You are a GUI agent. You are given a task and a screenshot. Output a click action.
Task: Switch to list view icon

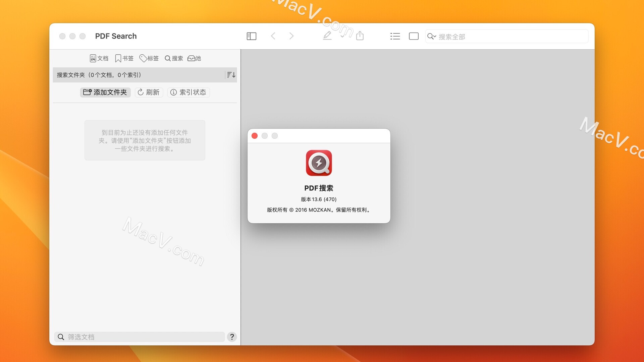[395, 36]
